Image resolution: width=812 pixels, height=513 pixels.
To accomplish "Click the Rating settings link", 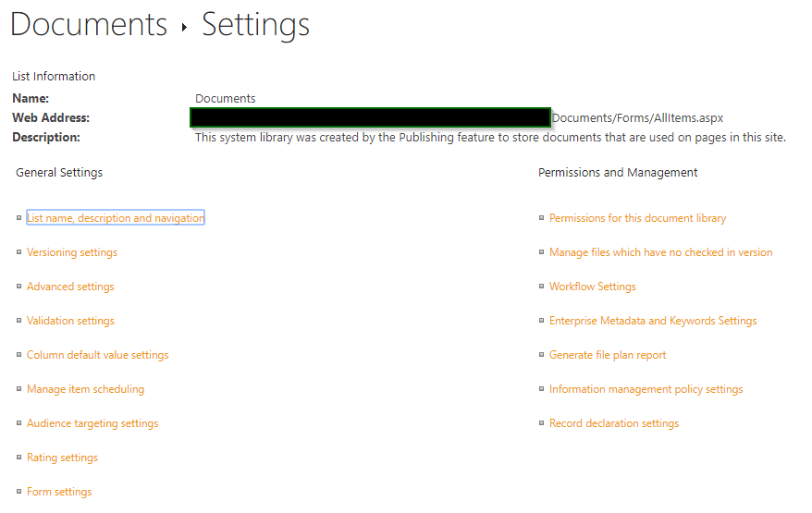I will tap(62, 458).
